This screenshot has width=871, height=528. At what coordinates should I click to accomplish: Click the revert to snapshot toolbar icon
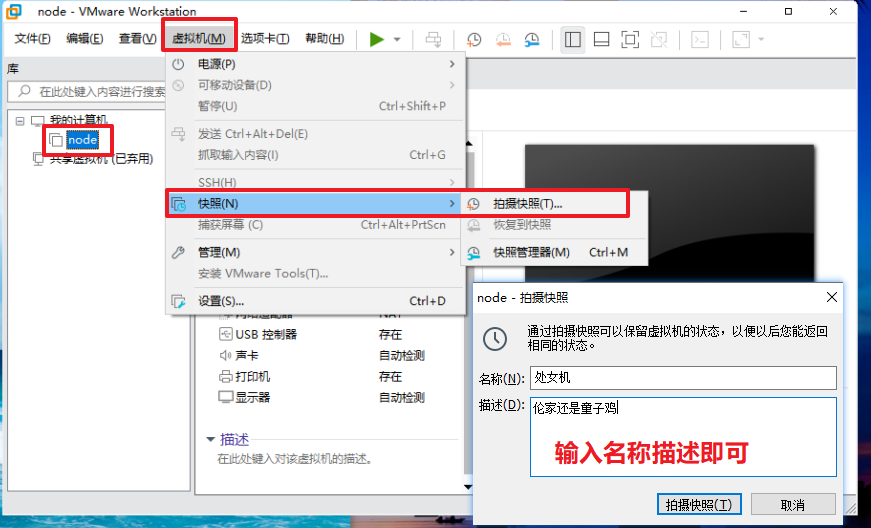503,39
